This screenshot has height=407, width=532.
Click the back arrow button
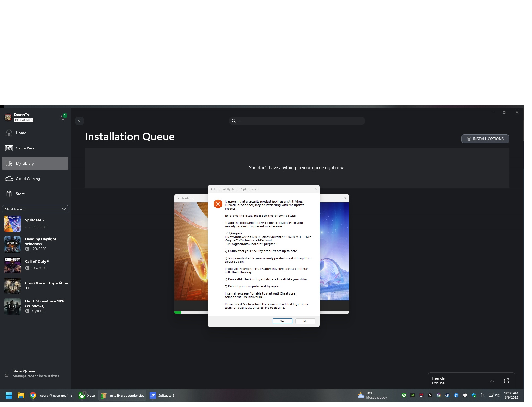click(79, 121)
